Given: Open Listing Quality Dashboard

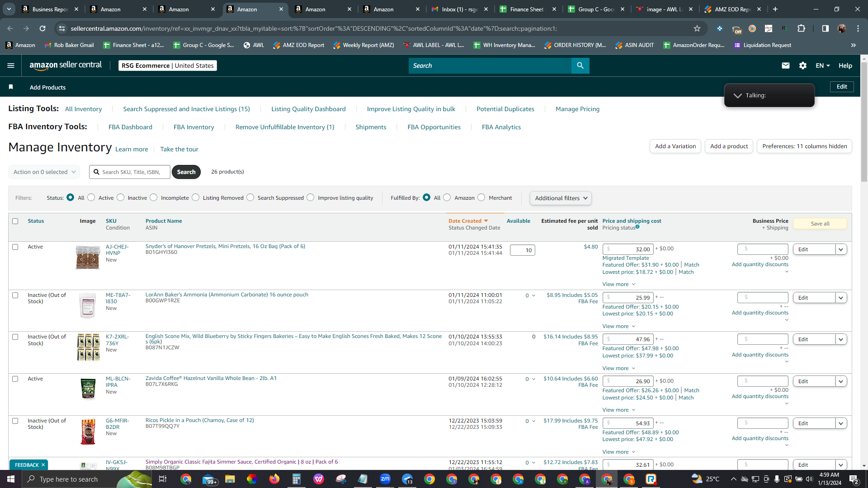Looking at the screenshot, I should coord(308,109).
